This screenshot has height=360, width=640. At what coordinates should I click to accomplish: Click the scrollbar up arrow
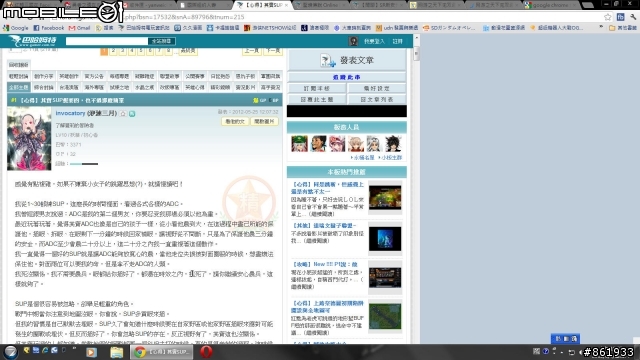click(x=416, y=38)
